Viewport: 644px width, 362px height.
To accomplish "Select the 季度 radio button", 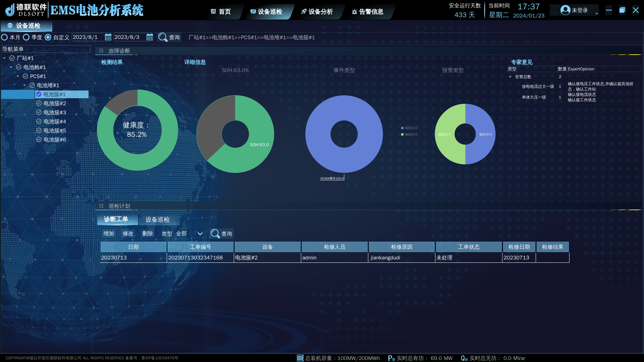I will coord(26,37).
